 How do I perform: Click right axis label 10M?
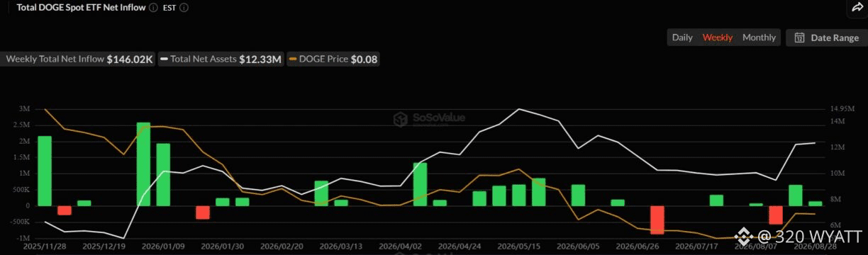[838, 174]
